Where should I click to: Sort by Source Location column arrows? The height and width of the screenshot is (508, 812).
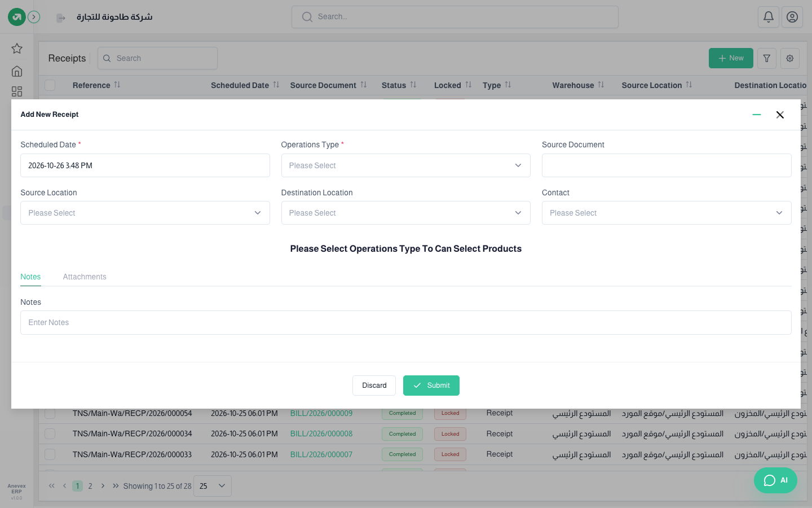click(689, 85)
